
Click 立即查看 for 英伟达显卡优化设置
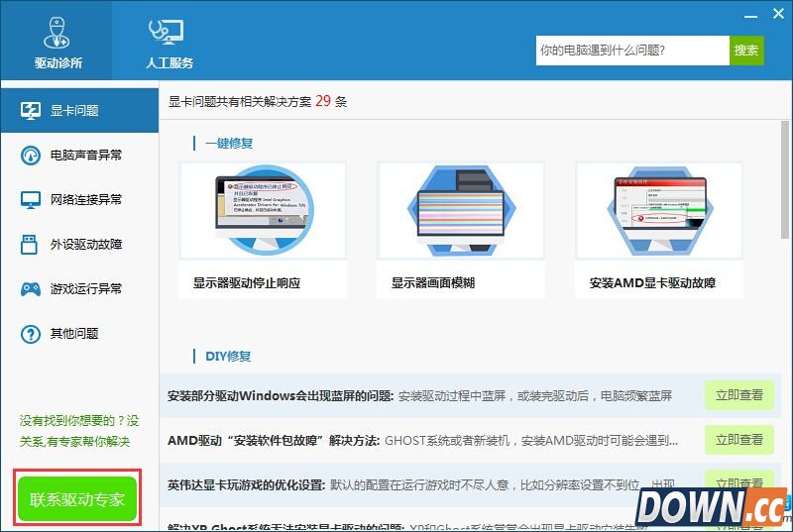pos(738,482)
